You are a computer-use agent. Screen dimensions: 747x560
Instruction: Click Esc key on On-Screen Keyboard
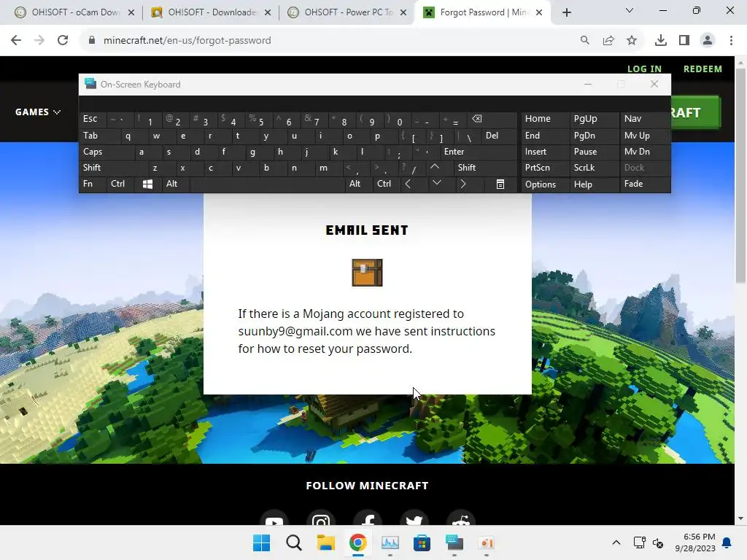[x=92, y=119]
